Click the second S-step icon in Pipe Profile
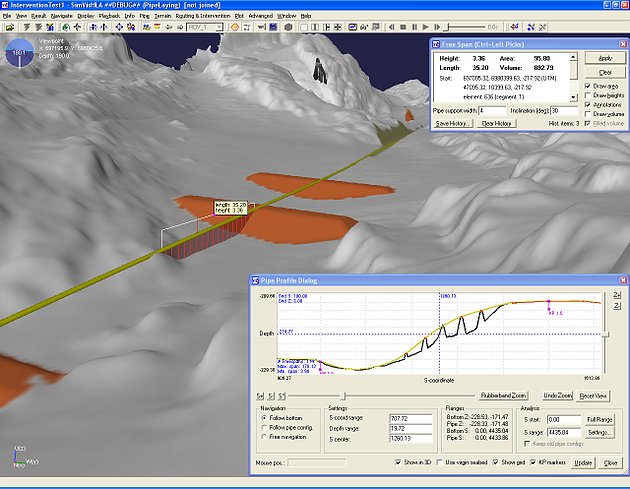The image size is (630, 489). (272, 396)
